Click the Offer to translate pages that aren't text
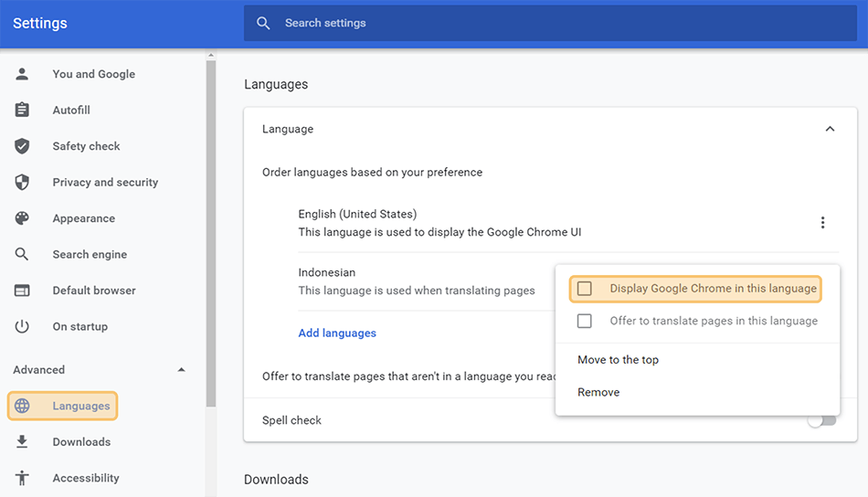The width and height of the screenshot is (868, 497). point(408,376)
